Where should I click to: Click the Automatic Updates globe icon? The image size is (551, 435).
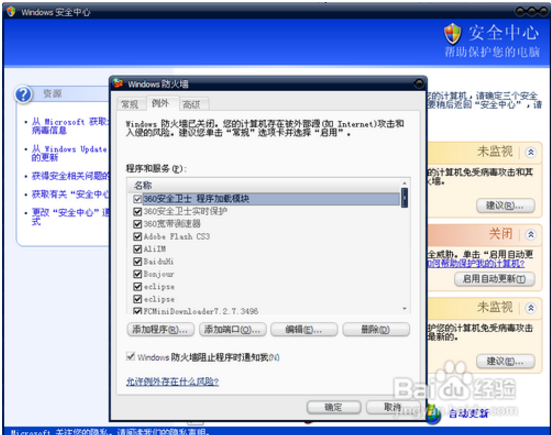(x=434, y=414)
